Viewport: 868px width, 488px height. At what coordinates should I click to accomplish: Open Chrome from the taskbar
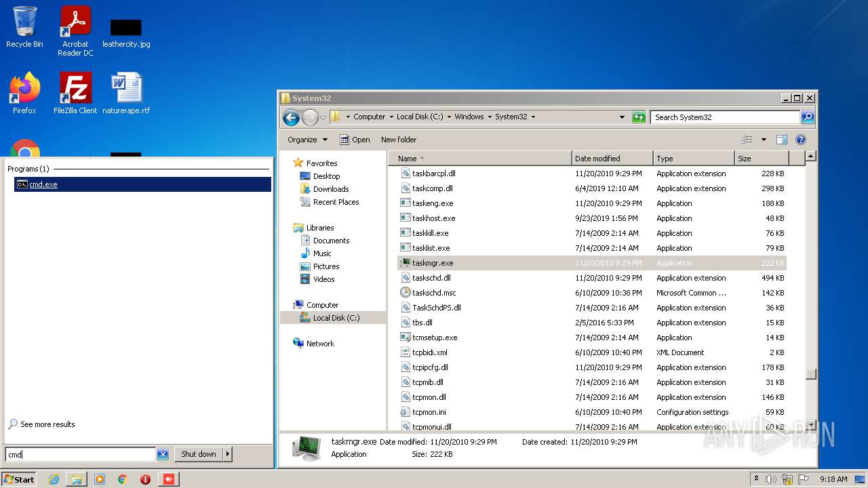[123, 479]
